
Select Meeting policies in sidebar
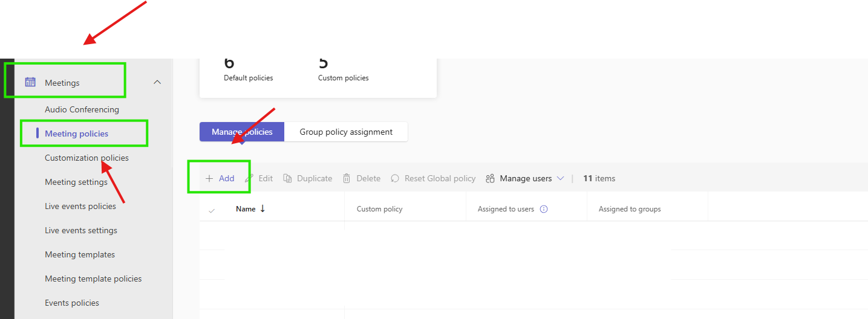pos(76,134)
